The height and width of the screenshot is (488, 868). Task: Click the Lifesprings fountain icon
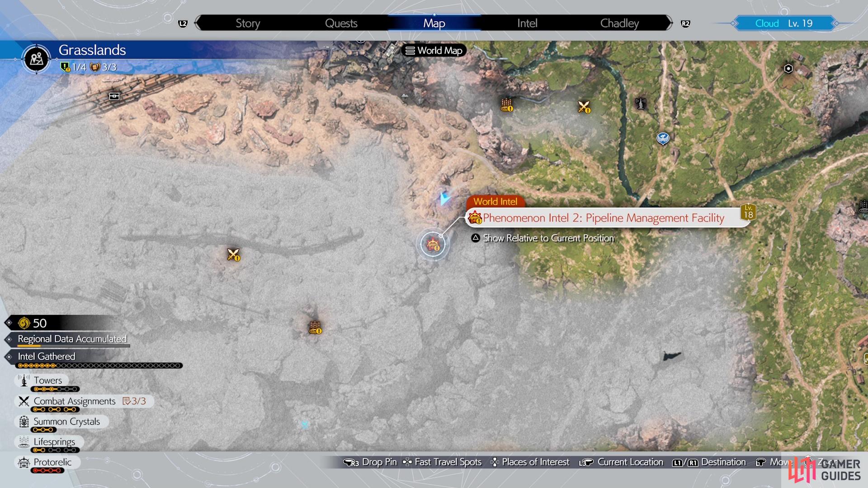pos(24,441)
